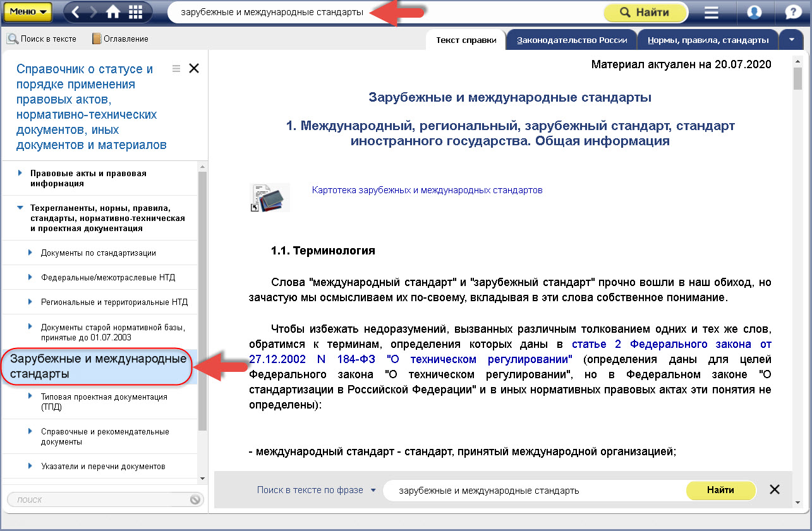Viewport: 812px width, 531px height.
Task: Click Найти in the text search bar
Action: pos(721,490)
